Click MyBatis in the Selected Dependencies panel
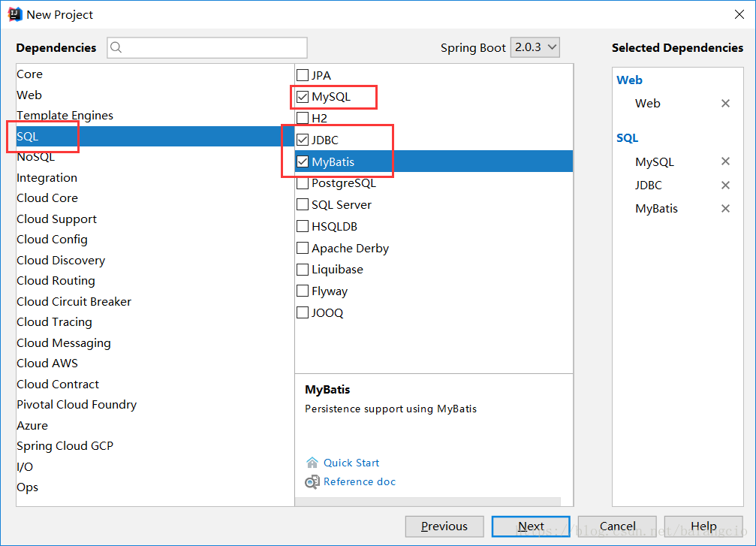This screenshot has width=756, height=546. [656, 208]
